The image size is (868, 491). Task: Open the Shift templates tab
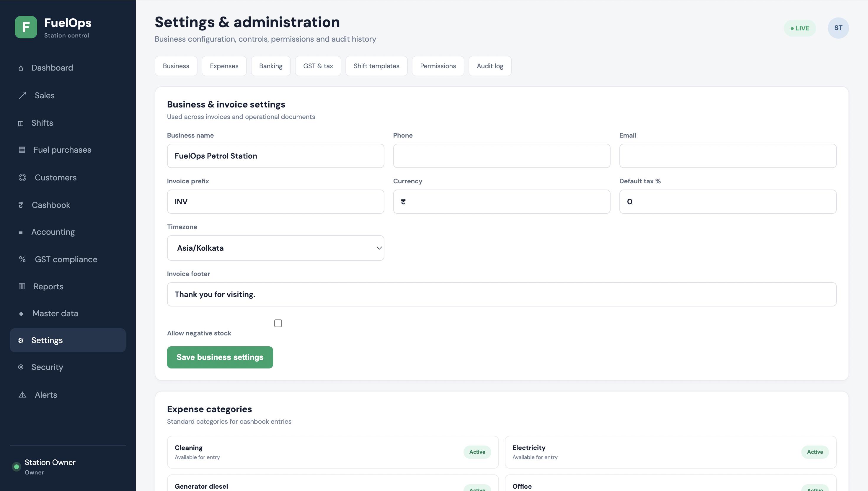(x=376, y=66)
